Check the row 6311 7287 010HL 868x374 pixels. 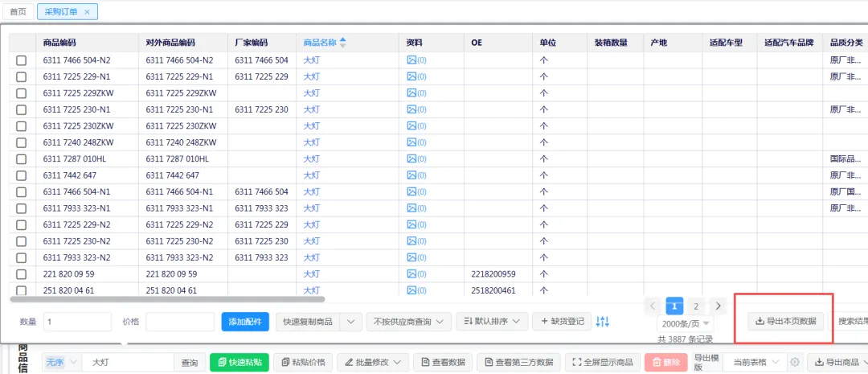click(x=21, y=159)
